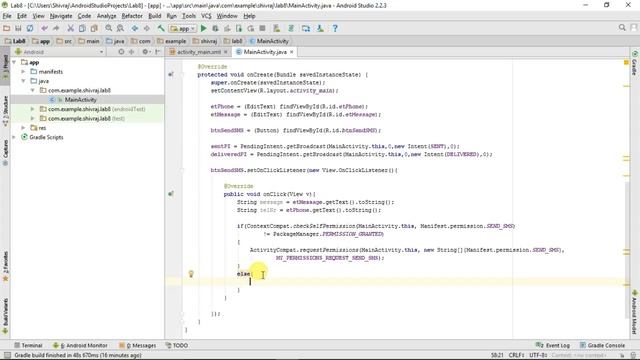This screenshot has height=360, width=640.
Task: Click the Debug app bug icon
Action: pos(215,28)
